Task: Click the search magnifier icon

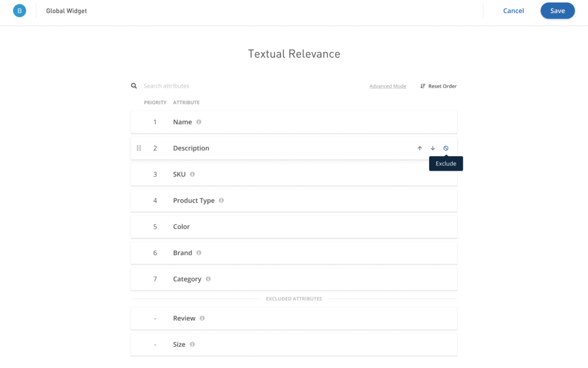Action: (x=134, y=86)
